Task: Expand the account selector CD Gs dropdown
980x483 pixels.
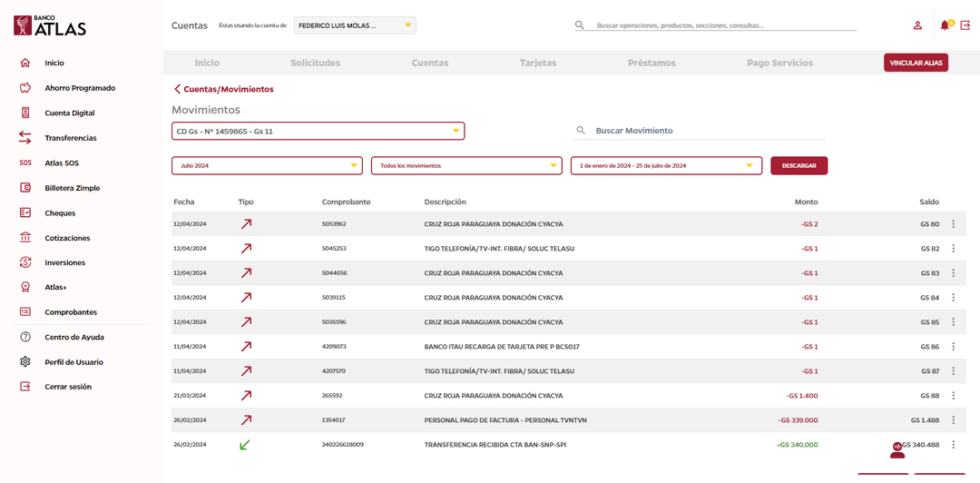Action: pos(318,132)
